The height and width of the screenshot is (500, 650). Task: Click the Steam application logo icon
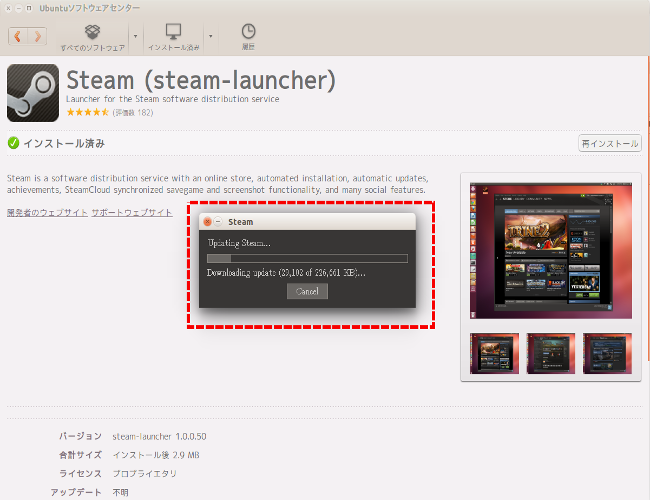click(33, 93)
